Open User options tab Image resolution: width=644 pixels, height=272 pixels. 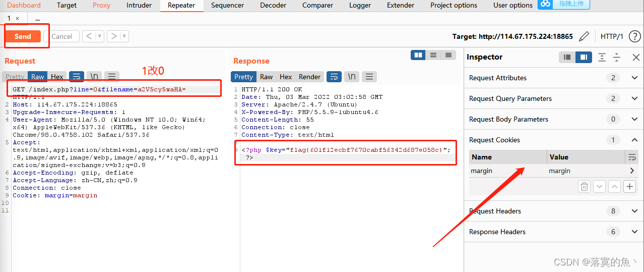(x=512, y=6)
